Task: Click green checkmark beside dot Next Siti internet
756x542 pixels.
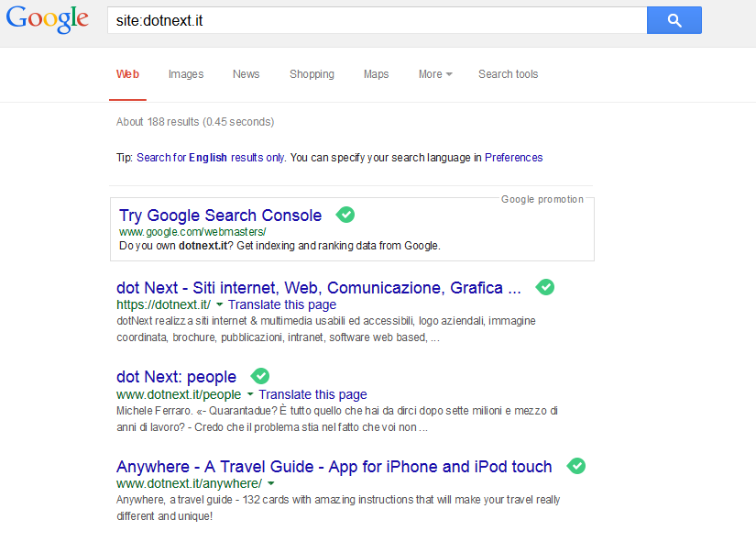Action: click(545, 287)
